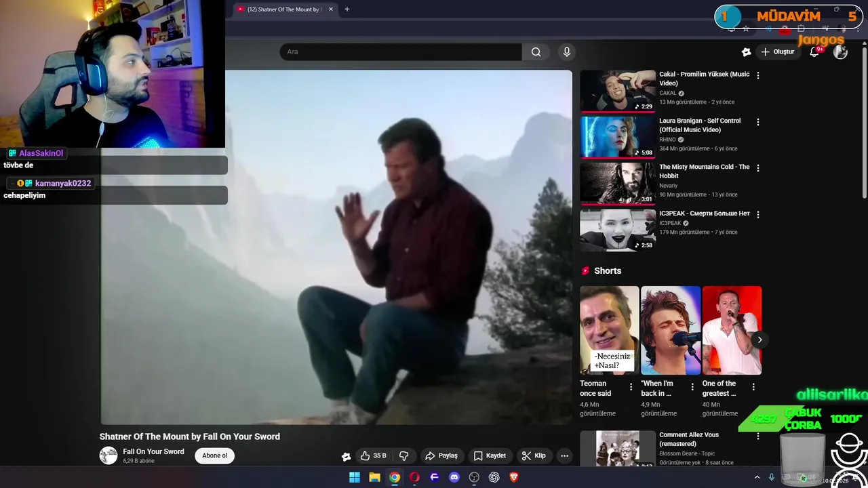868x488 pixels.
Task: Open options for Misty Mountains Cold video
Action: click(x=758, y=168)
